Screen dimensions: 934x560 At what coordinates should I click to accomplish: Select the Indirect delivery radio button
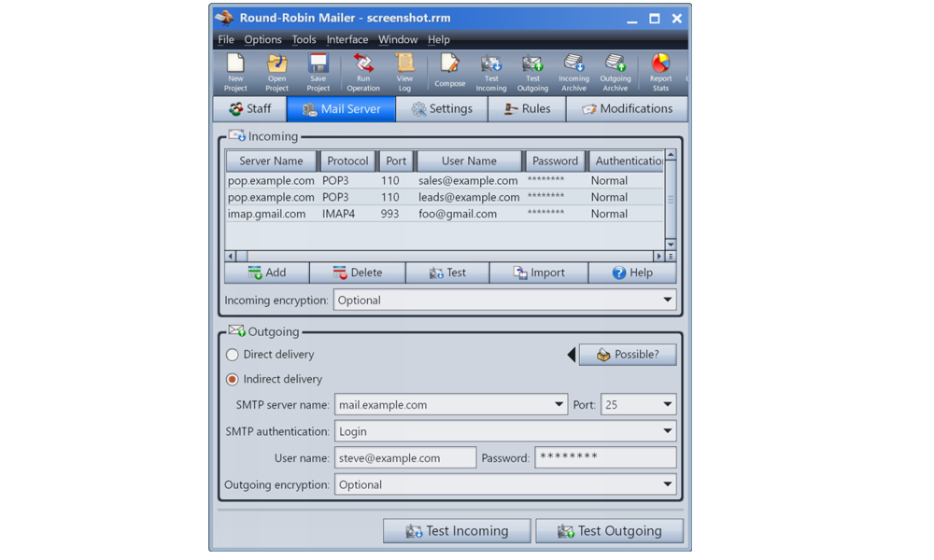tap(233, 380)
